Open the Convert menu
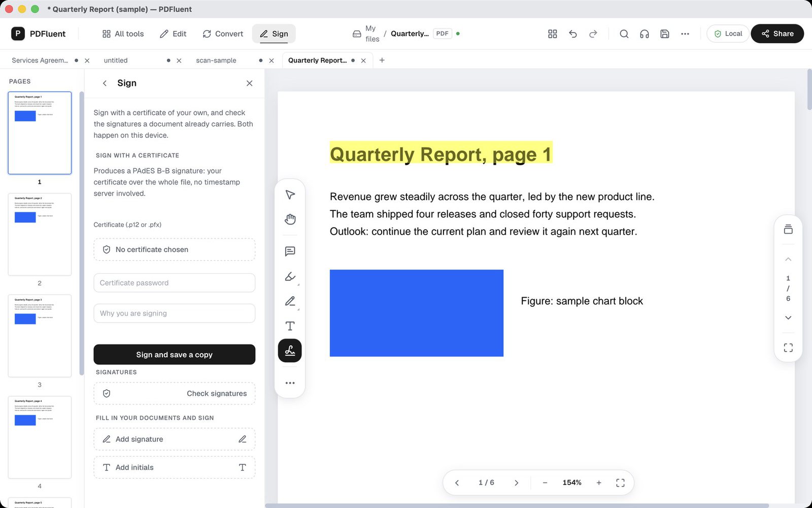 [223, 34]
